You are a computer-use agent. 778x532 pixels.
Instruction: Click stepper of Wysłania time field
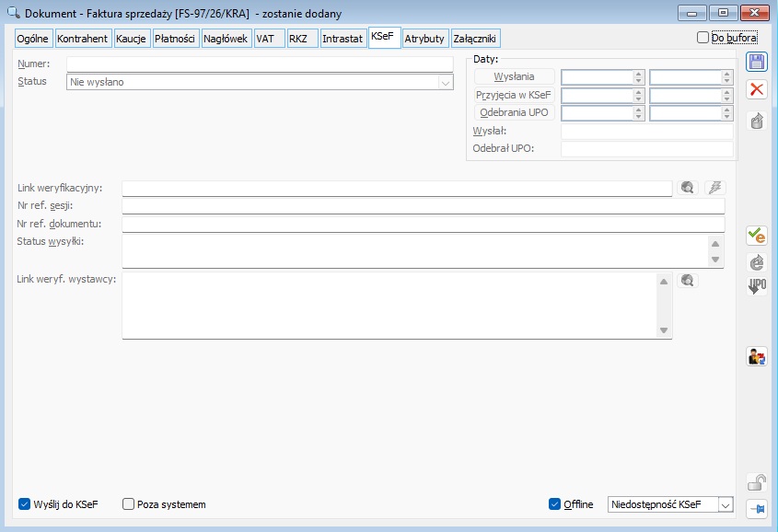pyautogui.click(x=726, y=76)
